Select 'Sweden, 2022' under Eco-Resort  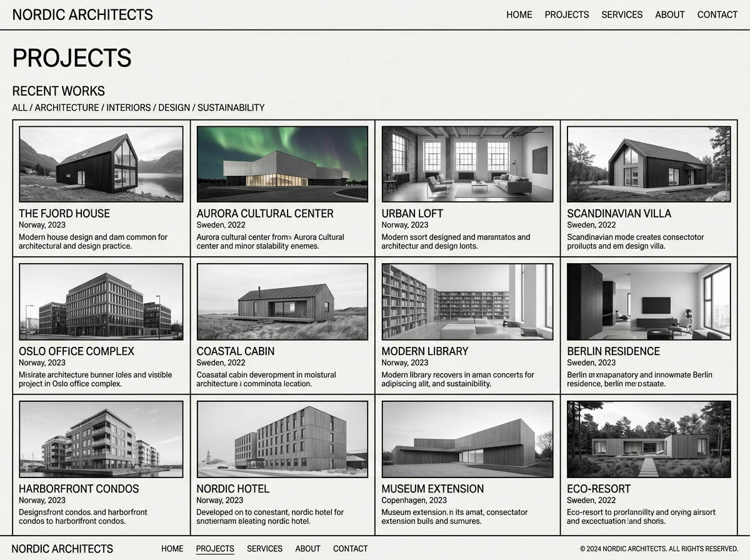click(x=591, y=500)
